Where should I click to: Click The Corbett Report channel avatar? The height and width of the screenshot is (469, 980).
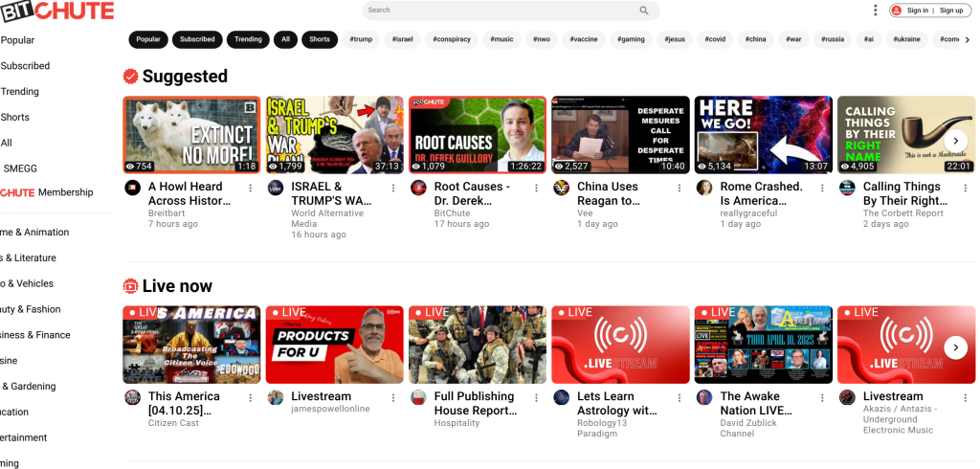848,188
